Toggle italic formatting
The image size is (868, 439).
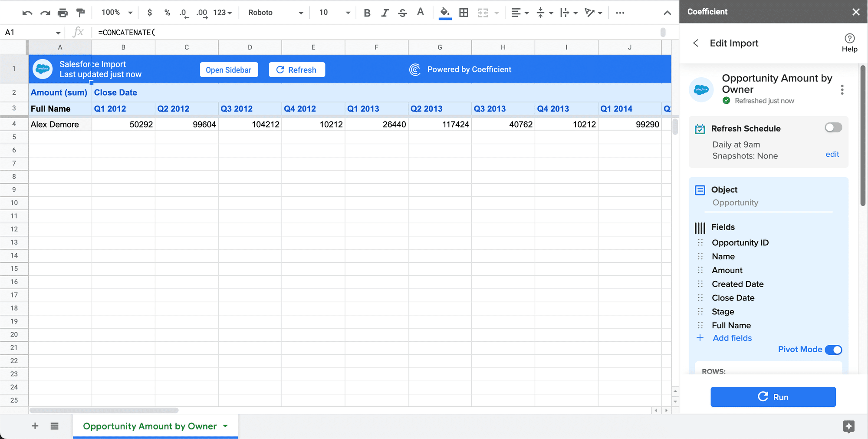pyautogui.click(x=385, y=13)
